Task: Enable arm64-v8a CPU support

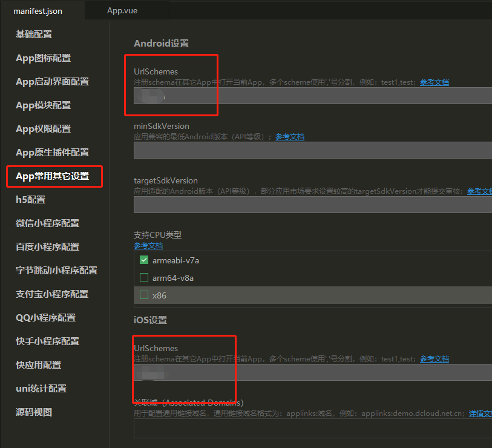Action: click(145, 277)
